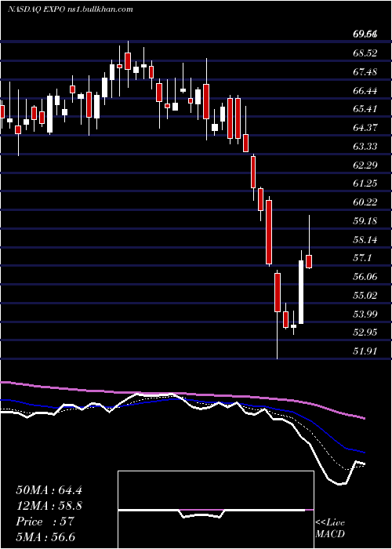Click the 63.33 price axis label

point(365,146)
